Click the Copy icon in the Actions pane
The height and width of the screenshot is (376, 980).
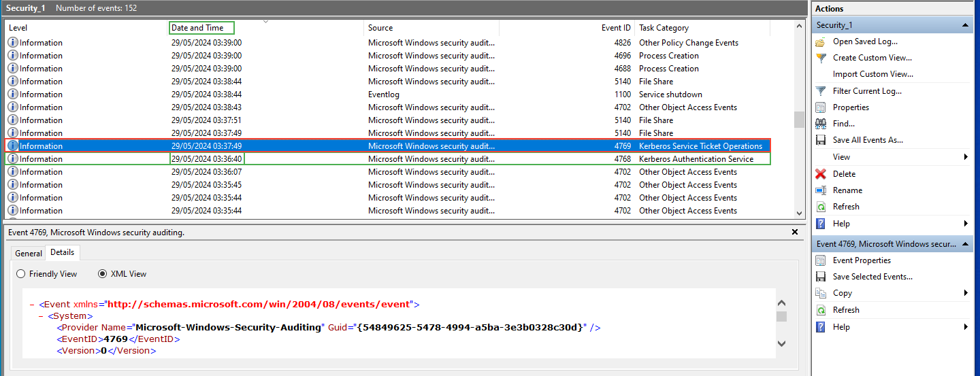(x=821, y=293)
